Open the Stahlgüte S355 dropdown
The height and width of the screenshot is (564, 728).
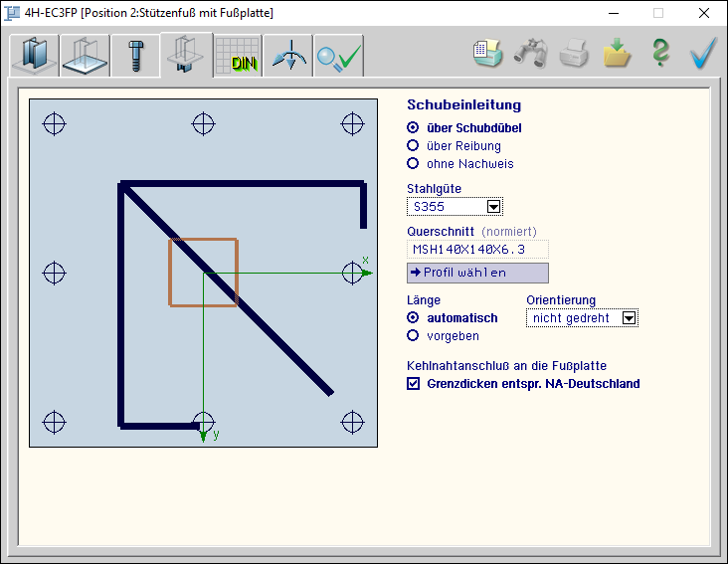(x=493, y=207)
